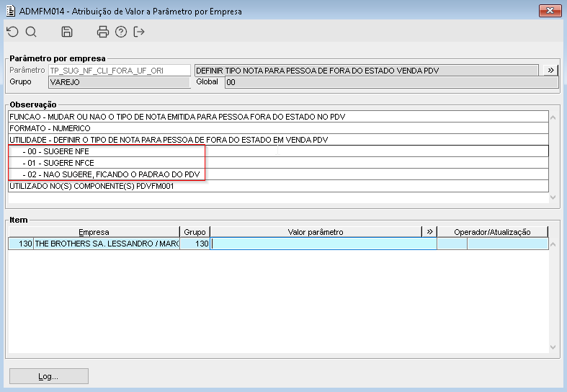The image size is (567, 392).
Task: Select UTILIZADO NO(S) COMPONENTE(S) PDVFM001 line
Action: (278, 186)
